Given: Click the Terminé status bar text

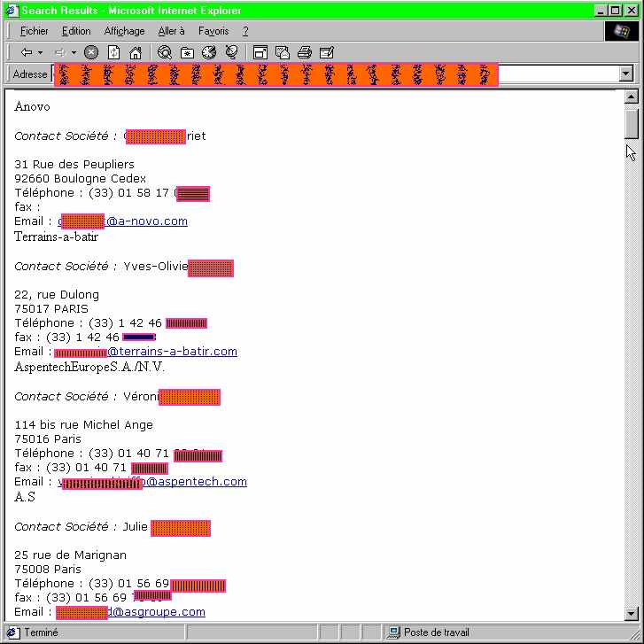Looking at the screenshot, I should (41, 632).
